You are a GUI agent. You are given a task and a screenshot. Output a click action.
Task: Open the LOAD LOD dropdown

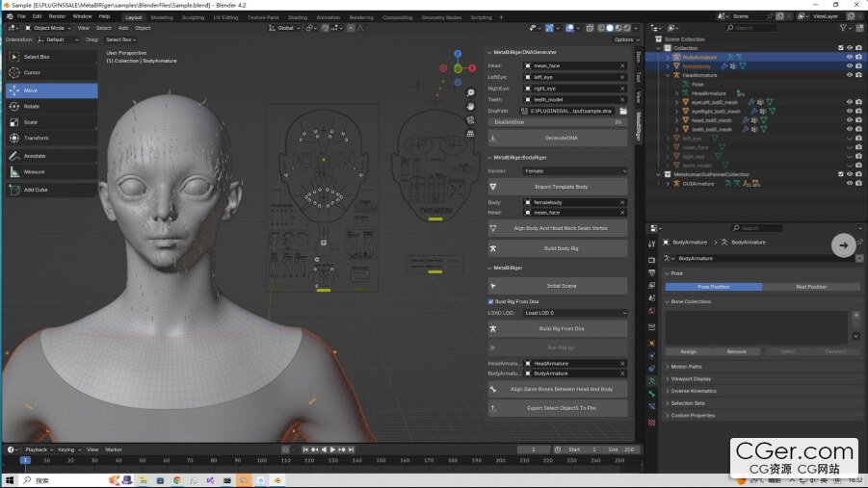574,313
